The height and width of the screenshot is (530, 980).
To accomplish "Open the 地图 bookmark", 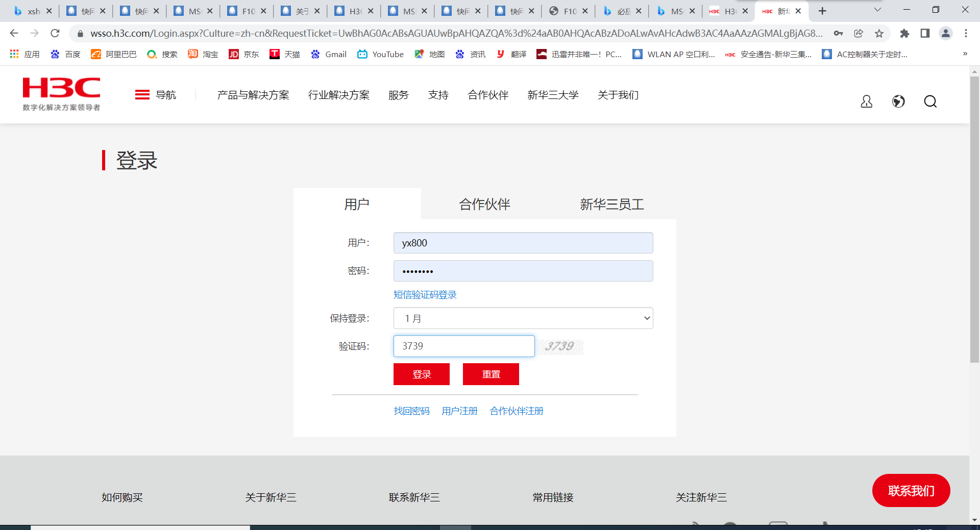I will [x=429, y=54].
